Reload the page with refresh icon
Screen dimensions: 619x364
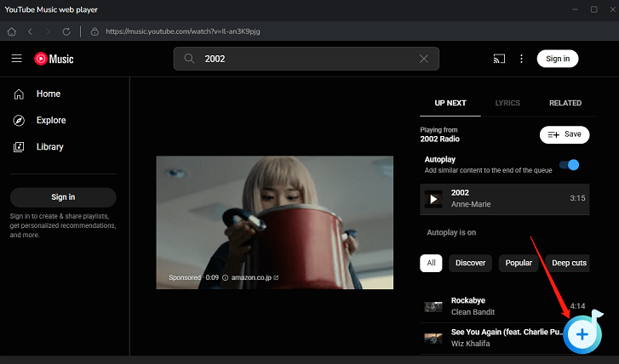[66, 31]
